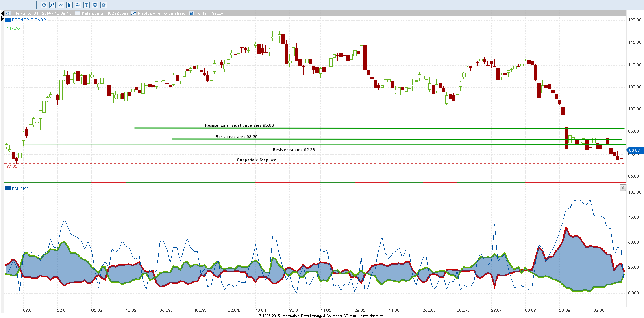Viewport: 644px width, 318px height.
Task: Click the Risoluzione Giornaliero text
Action: [x=161, y=13]
